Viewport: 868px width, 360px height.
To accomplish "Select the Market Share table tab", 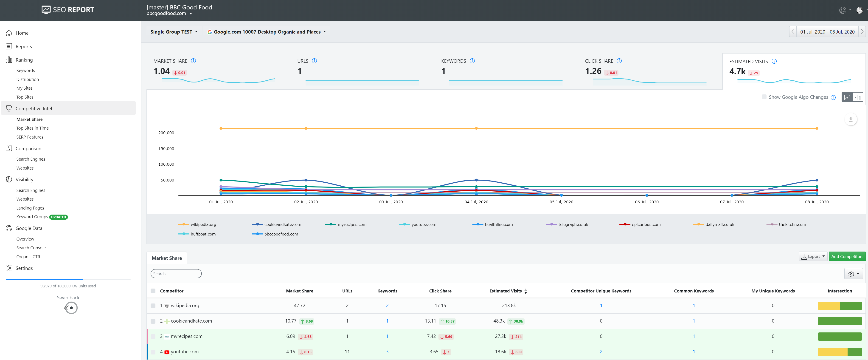I will [x=167, y=258].
